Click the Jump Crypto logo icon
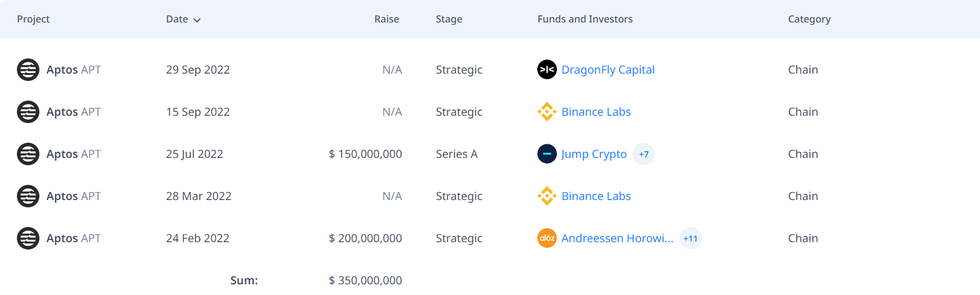The width and height of the screenshot is (980, 295). 547,154
